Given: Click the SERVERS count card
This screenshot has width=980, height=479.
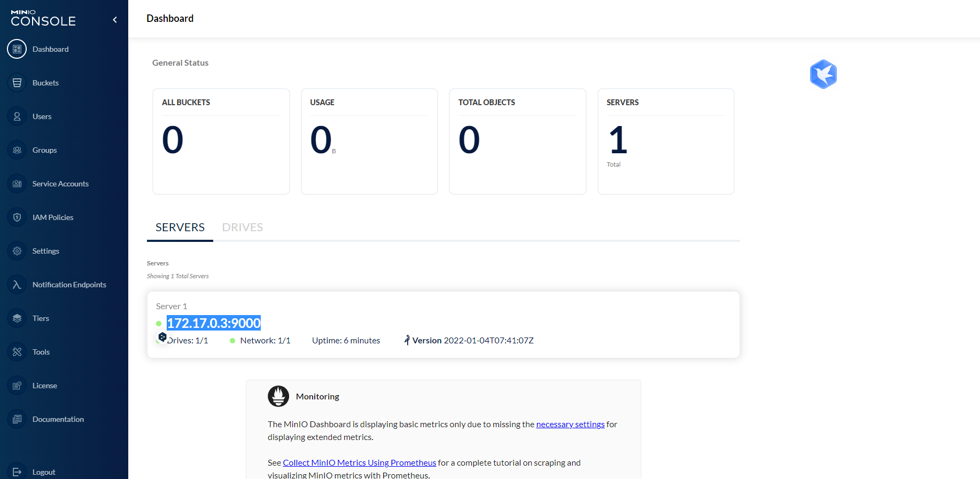Looking at the screenshot, I should point(666,142).
